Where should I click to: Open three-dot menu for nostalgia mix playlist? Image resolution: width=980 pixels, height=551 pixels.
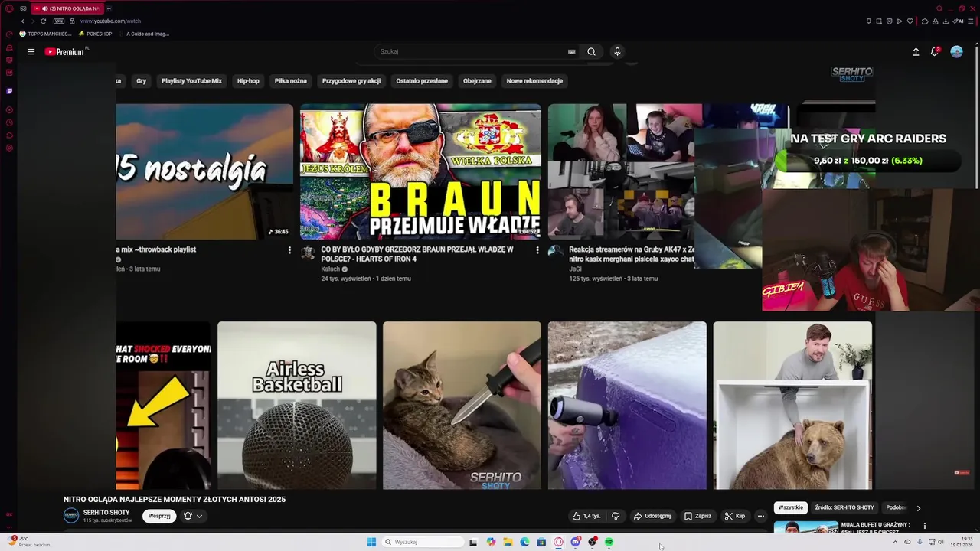coord(289,250)
